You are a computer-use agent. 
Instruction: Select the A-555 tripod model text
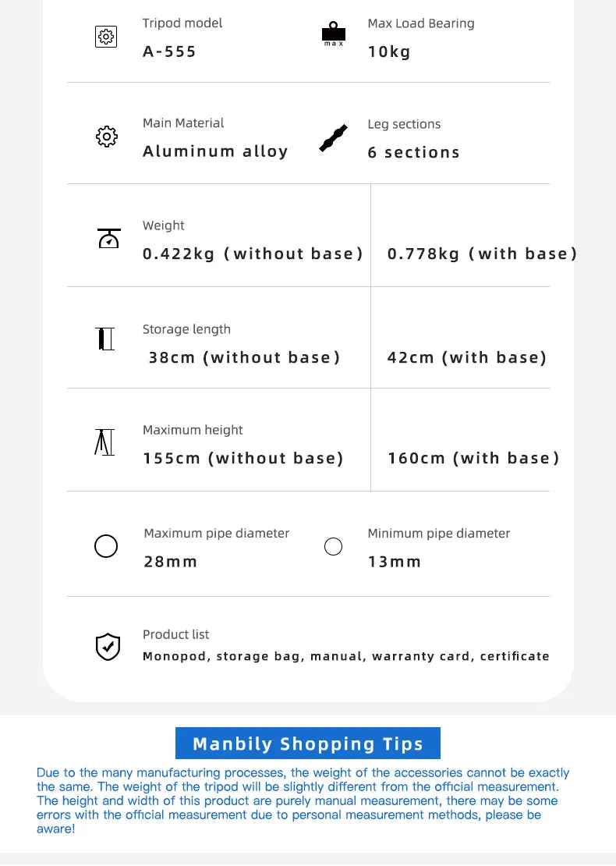click(169, 52)
